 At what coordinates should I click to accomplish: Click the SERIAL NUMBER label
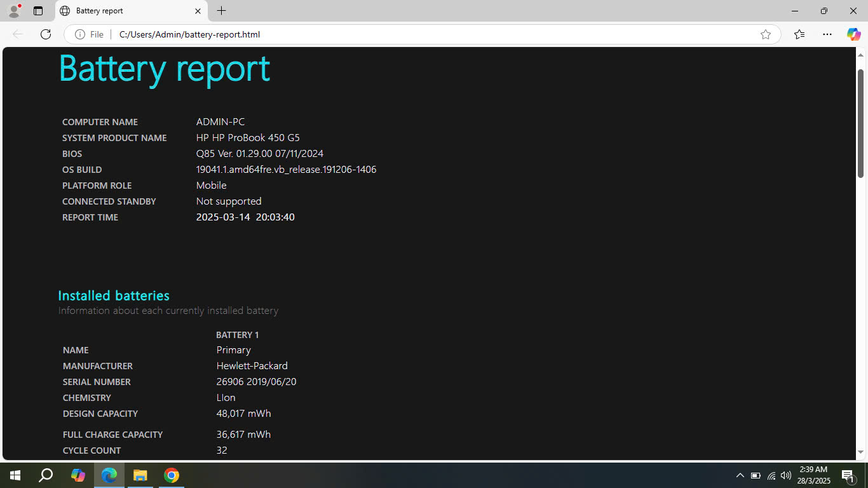pos(97,382)
